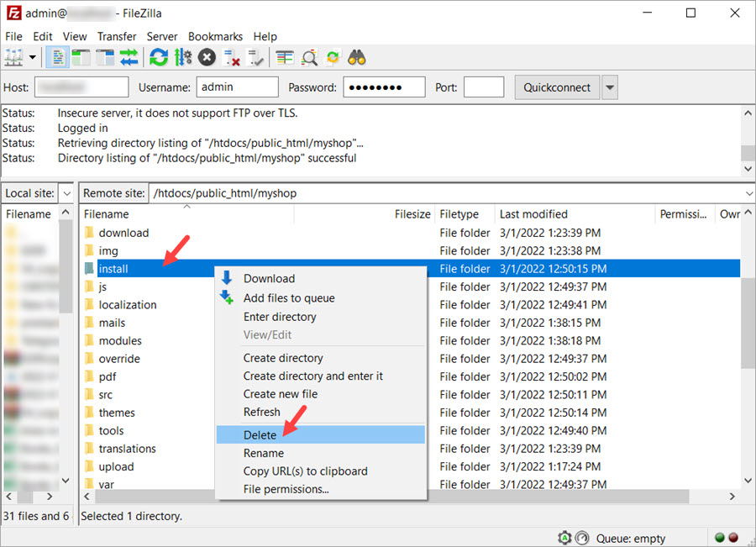Screen dimensions: 756x547
Task: Click the Quickconnect button
Action: tap(557, 87)
